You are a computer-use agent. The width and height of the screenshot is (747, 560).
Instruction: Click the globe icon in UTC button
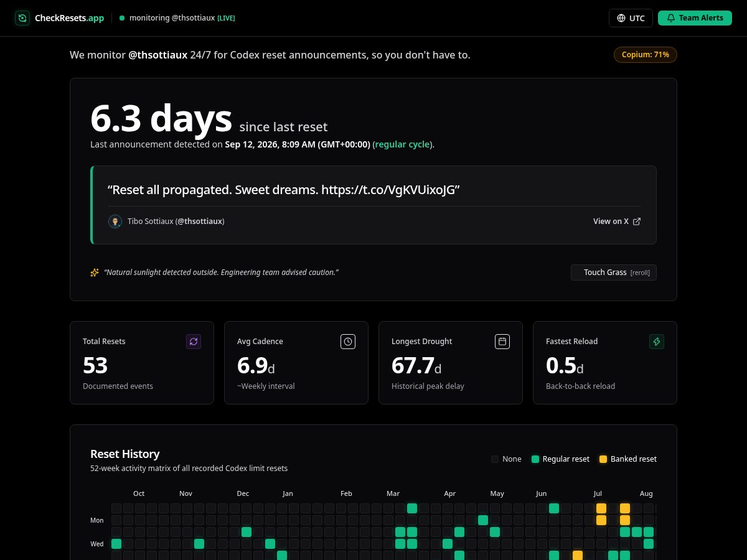click(x=621, y=18)
